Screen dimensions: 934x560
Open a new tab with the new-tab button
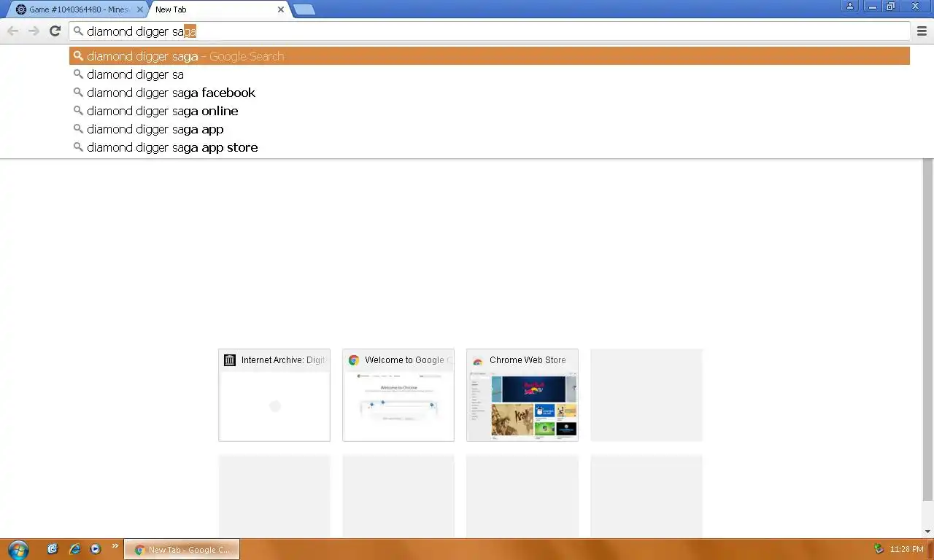[304, 9]
